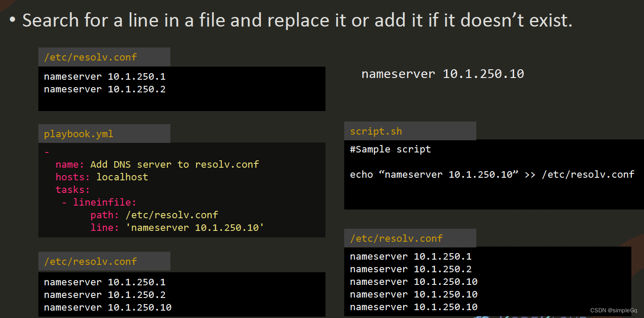Select the echo nameserver command in script.sh
Screen dimensions: 644x318
click(x=492, y=175)
